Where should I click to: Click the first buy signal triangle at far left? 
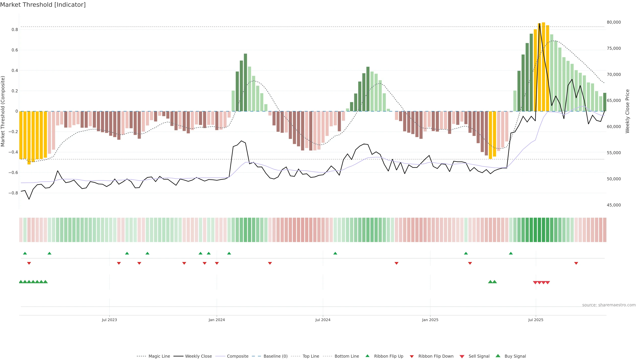click(21, 282)
